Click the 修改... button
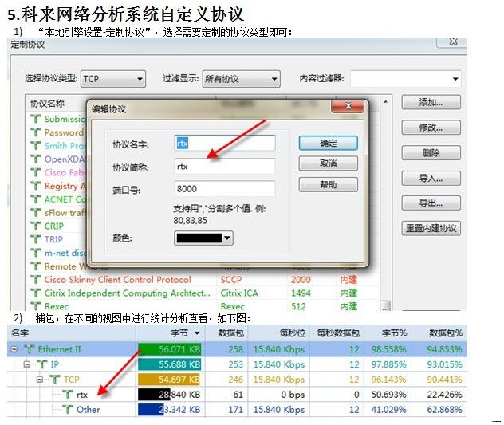 click(x=431, y=128)
